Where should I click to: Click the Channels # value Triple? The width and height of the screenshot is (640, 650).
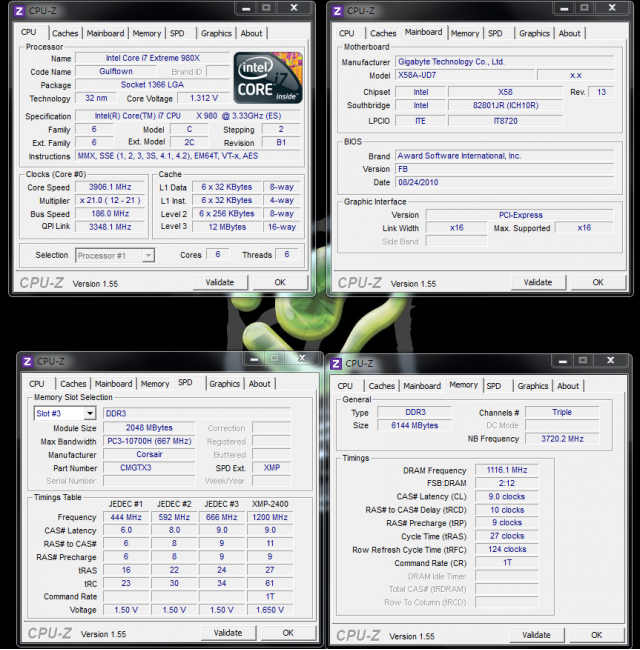coord(562,412)
